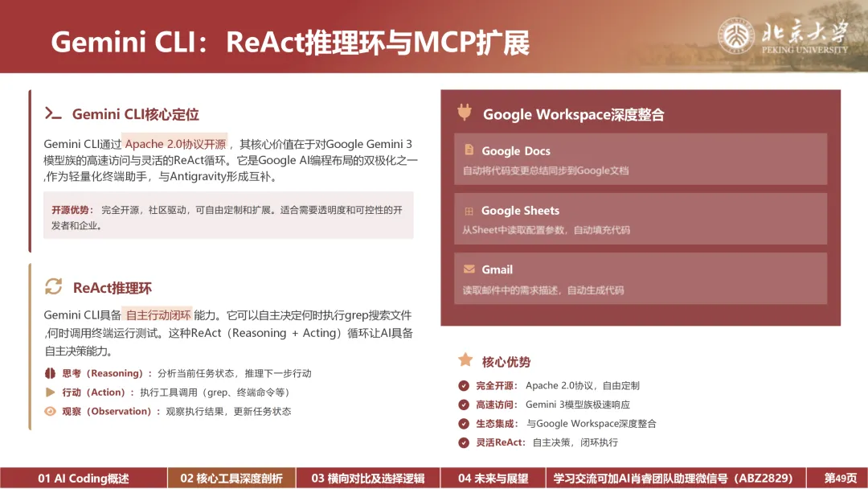868x489 pixels.
Task: Click the slide title Gemini CLI：ReAct推理环与MCP扩展
Action: tap(290, 42)
